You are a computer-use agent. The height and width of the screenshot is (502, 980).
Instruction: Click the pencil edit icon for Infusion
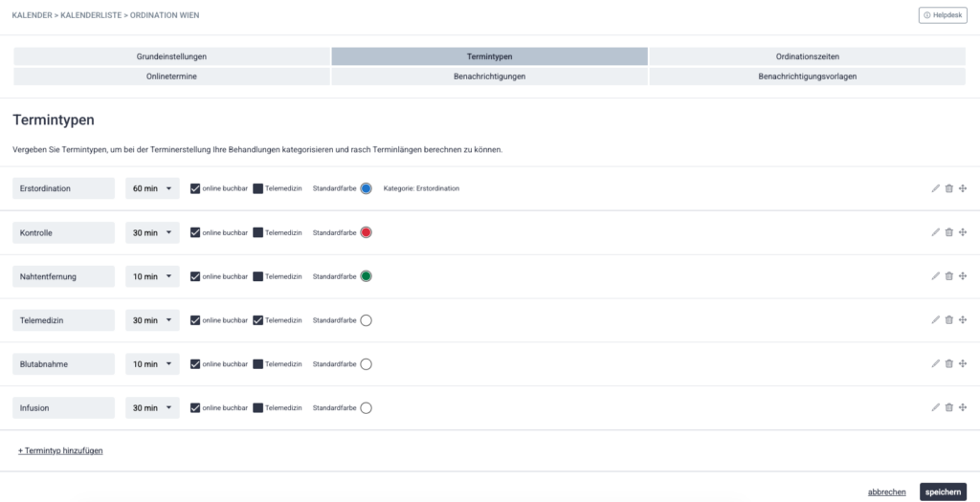click(x=935, y=408)
